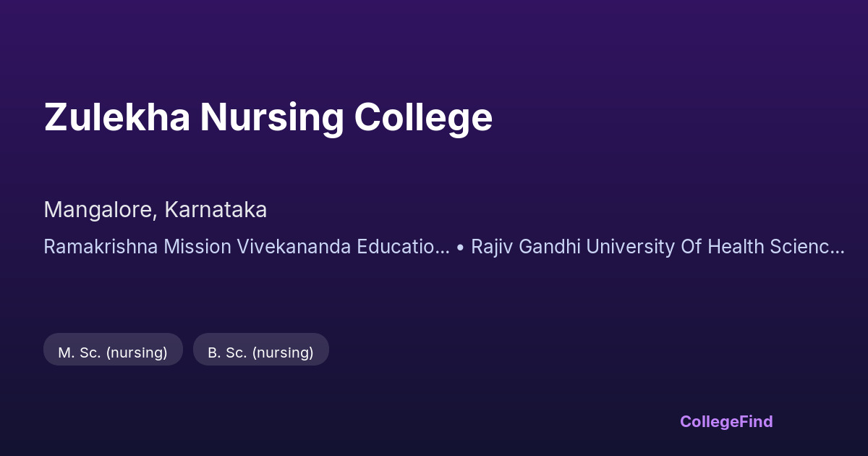Click the word Nursing in the title
Viewport: 868px width, 456px height.
272,117
